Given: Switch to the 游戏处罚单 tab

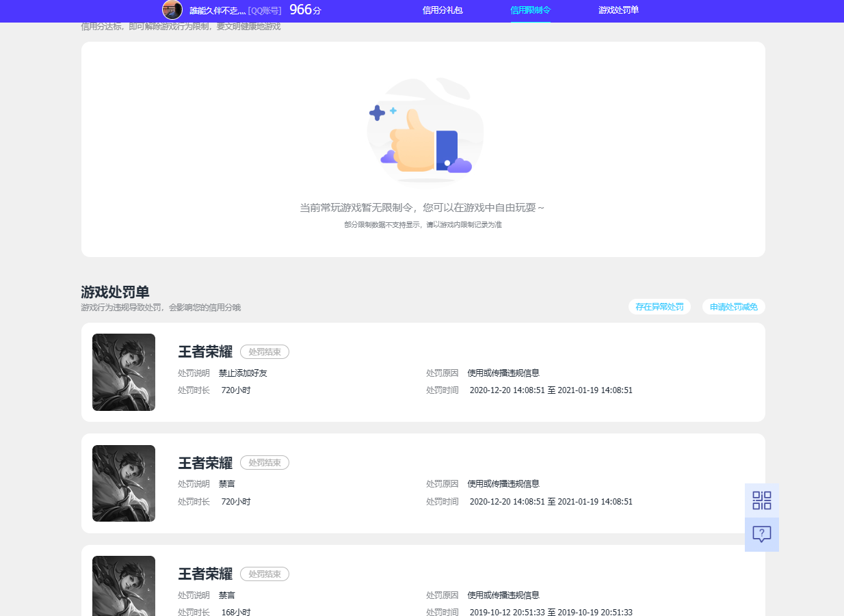Looking at the screenshot, I should pyautogui.click(x=618, y=10).
